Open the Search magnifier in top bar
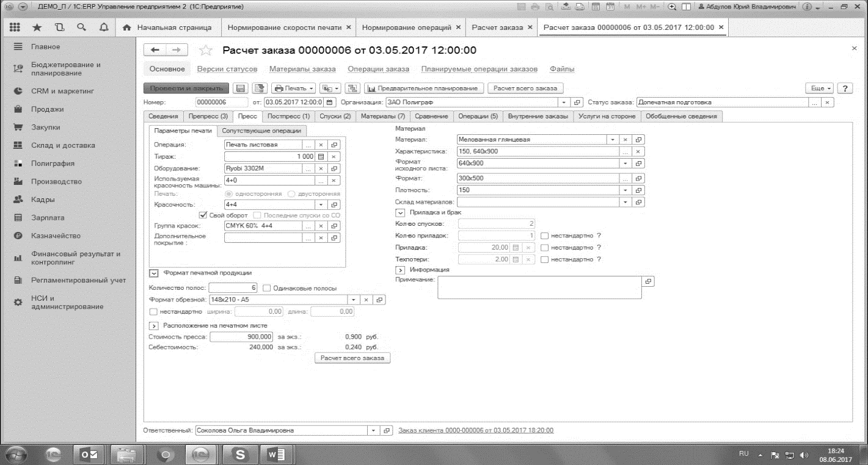 pyautogui.click(x=81, y=27)
